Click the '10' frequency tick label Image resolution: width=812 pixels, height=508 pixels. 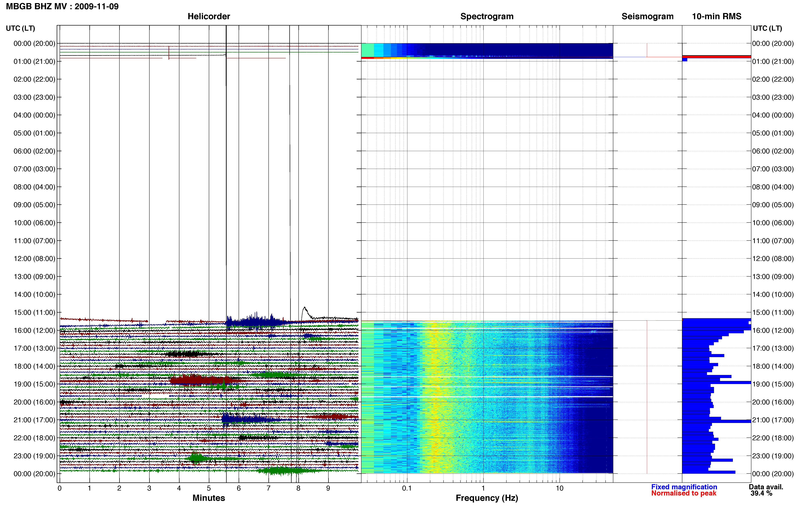click(559, 488)
